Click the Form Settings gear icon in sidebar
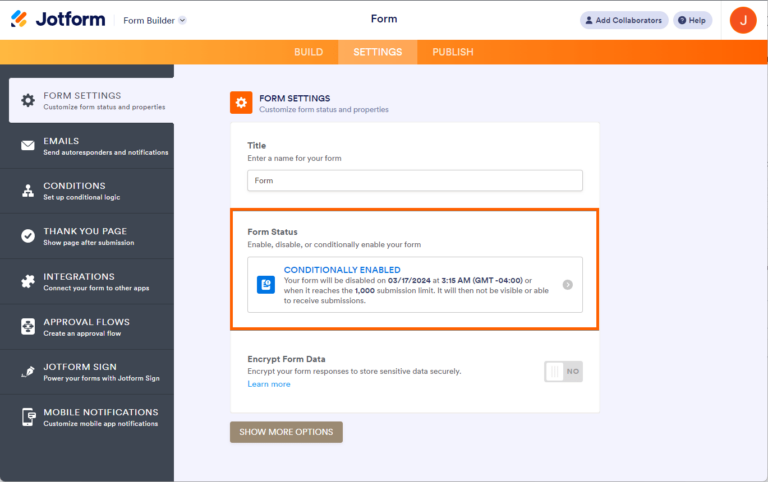 pos(28,100)
